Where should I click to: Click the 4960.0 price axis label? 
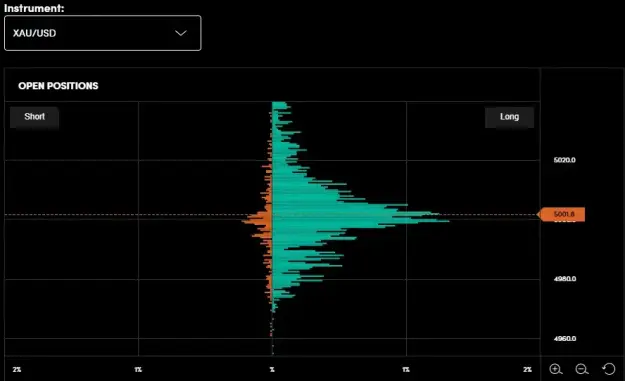coord(564,338)
